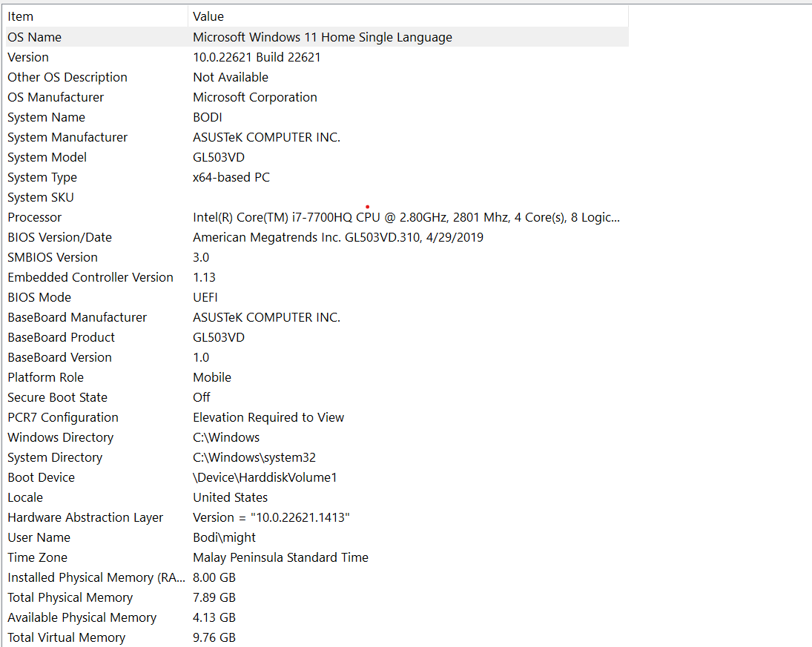The image size is (812, 647).
Task: Click the 7.89 GB value
Action: (214, 598)
